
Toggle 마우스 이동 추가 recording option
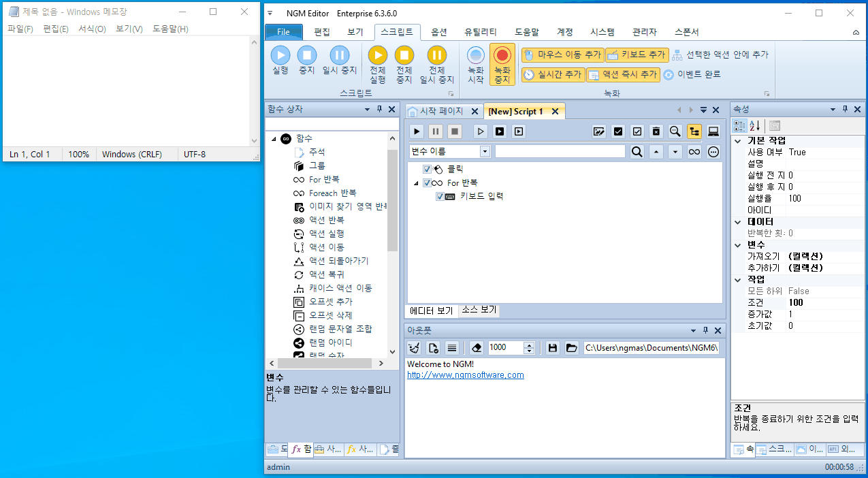(562, 55)
